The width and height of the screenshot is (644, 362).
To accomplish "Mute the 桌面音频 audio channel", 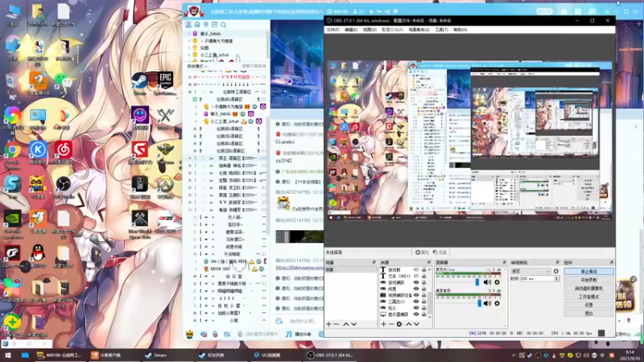I will click(x=488, y=303).
